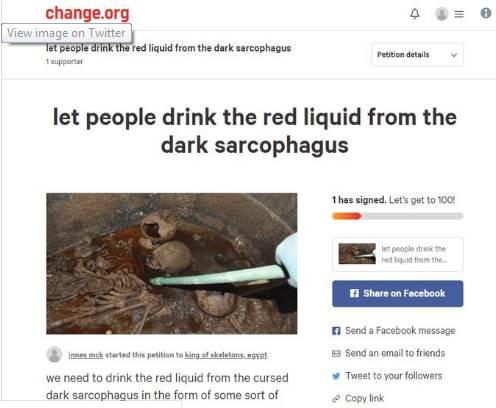Open the user profile avatar menu
This screenshot has width=496, height=408.
point(442,14)
